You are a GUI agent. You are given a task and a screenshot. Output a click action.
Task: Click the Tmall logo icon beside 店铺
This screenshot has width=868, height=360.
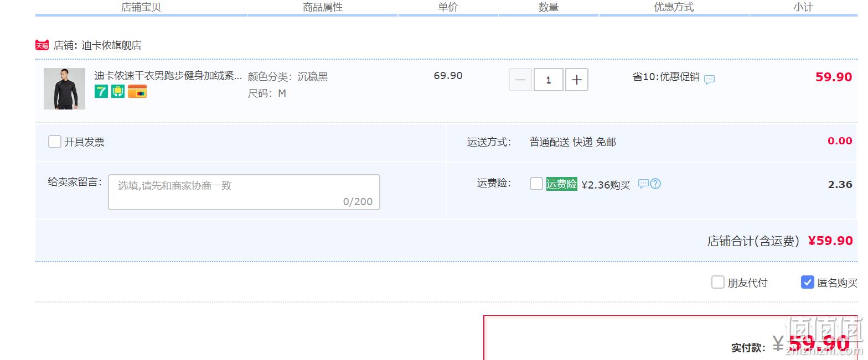(42, 45)
